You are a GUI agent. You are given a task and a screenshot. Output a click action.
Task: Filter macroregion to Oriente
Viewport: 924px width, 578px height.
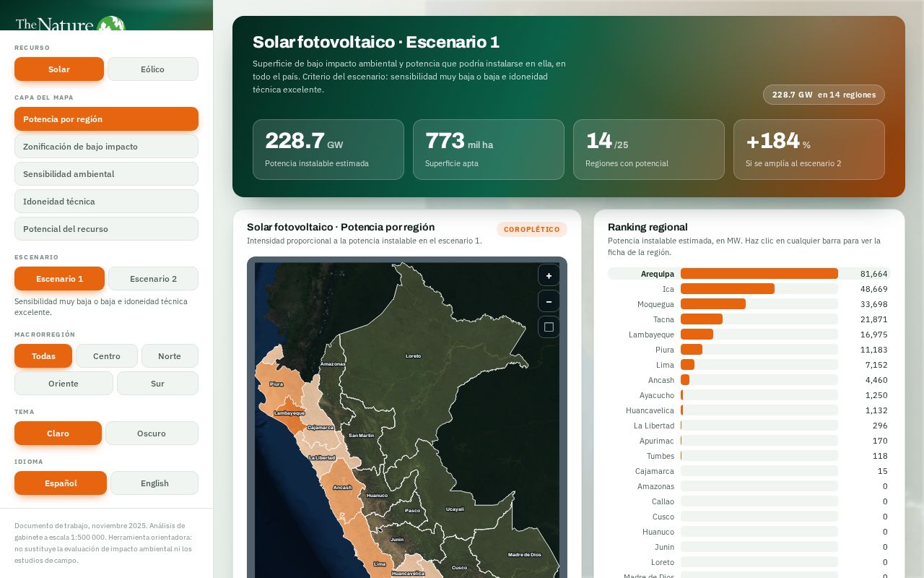pyautogui.click(x=64, y=384)
